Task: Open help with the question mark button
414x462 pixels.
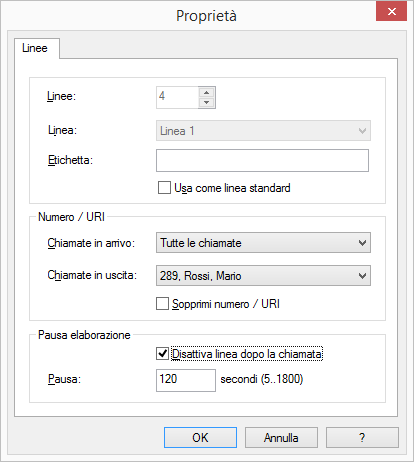Action: point(362,437)
